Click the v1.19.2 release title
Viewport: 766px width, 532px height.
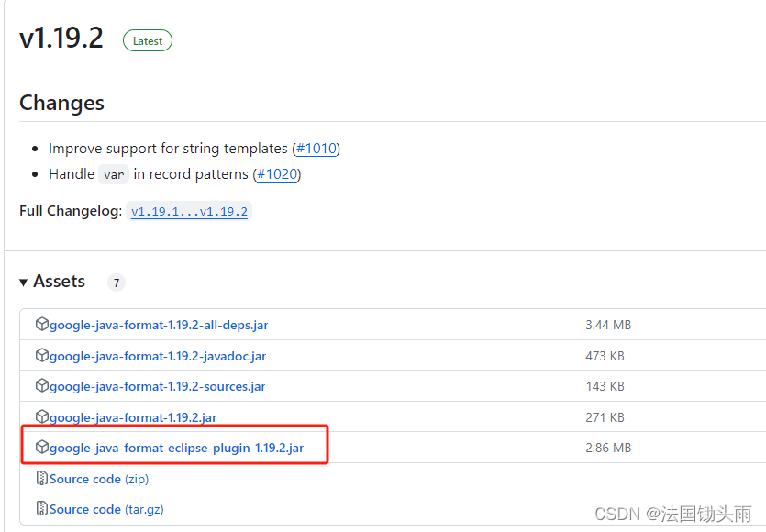(61, 39)
